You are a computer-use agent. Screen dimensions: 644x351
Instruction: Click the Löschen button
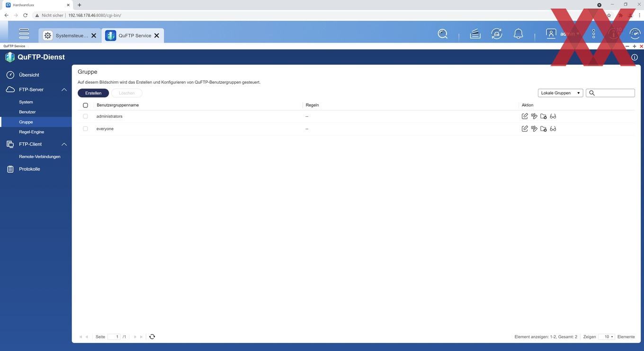click(x=127, y=93)
